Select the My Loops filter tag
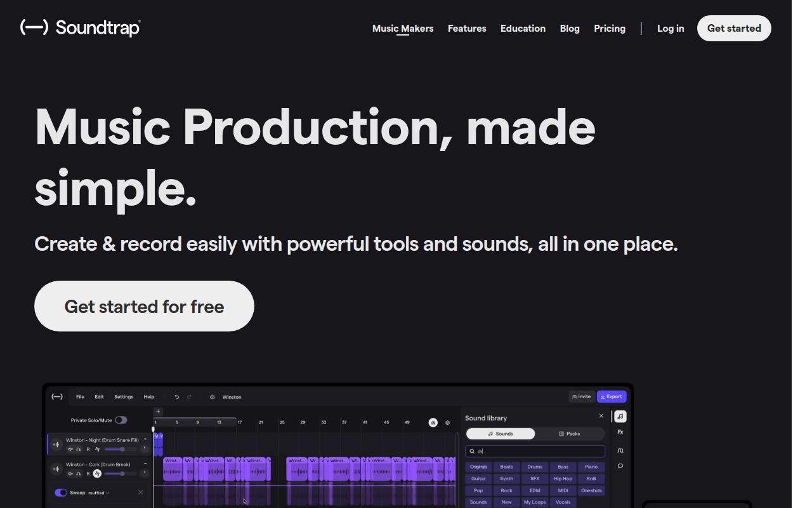Viewport: 812px width, 508px height. click(535, 502)
